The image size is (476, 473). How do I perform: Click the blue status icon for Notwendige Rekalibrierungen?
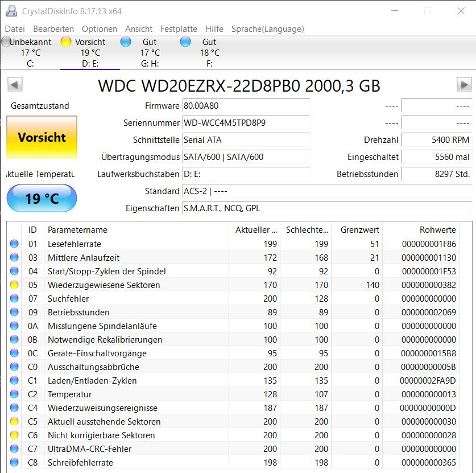point(14,339)
